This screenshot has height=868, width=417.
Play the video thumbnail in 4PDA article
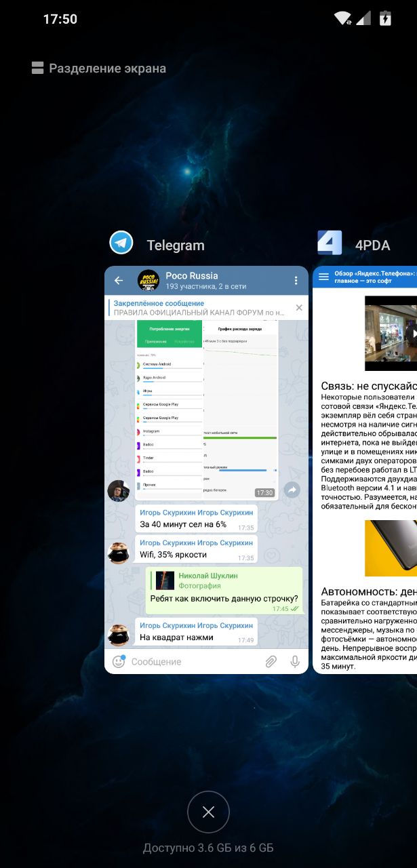coord(391,333)
